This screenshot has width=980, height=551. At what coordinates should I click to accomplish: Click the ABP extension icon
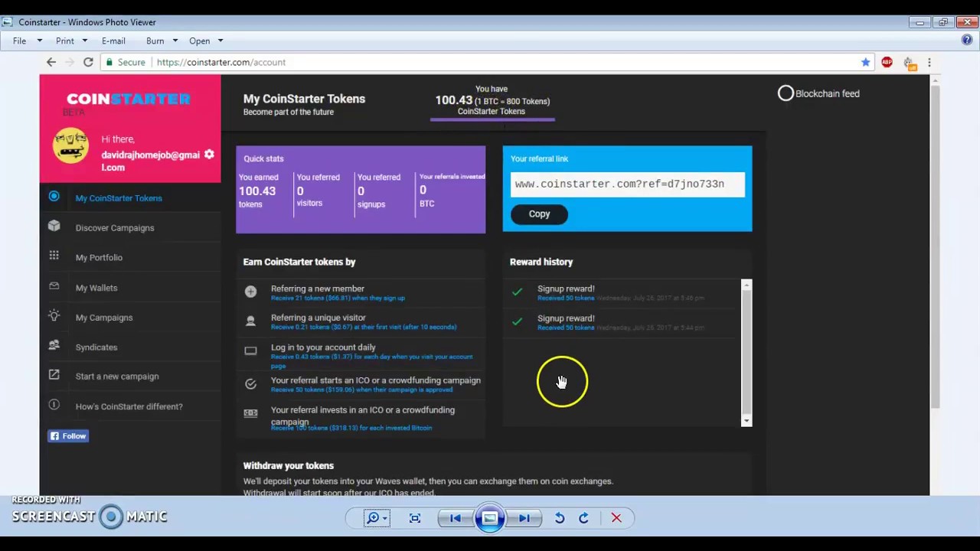(887, 62)
